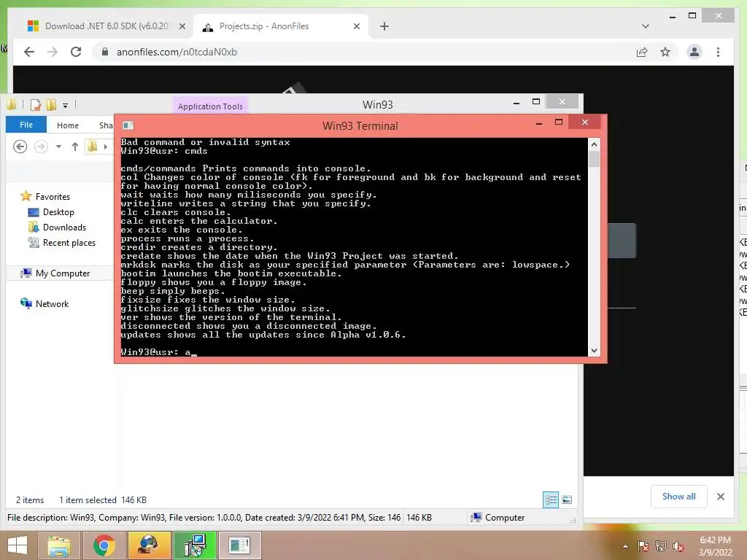
Task: Switch to Download .NET 6.0 SDK tab
Action: click(x=106, y=26)
